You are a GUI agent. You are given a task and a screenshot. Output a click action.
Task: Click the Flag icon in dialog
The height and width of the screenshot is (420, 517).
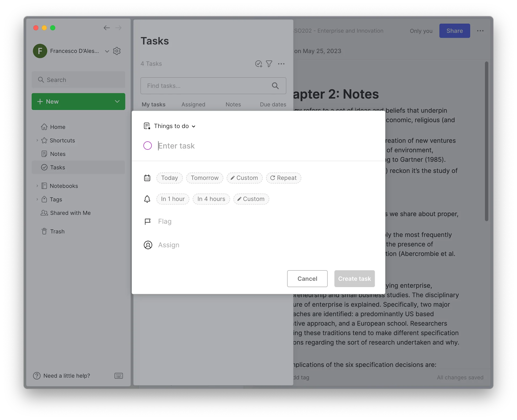click(148, 221)
